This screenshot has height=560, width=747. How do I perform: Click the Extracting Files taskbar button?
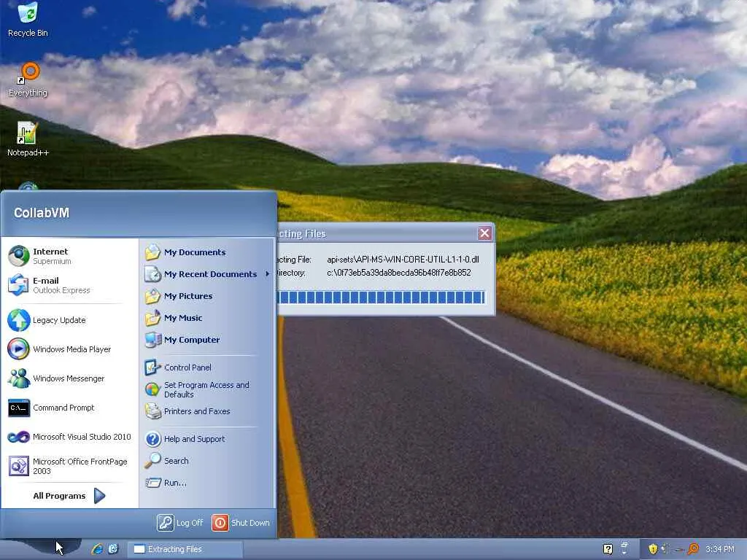[x=185, y=549]
